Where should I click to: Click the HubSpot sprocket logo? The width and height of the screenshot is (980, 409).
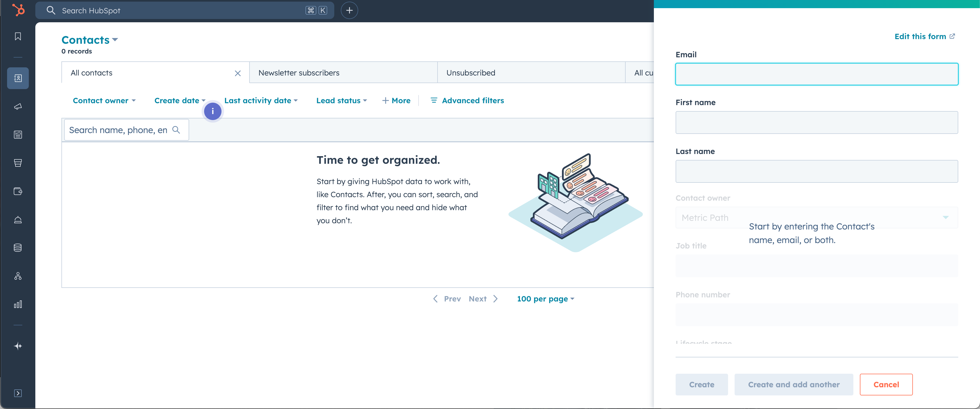click(x=18, y=10)
